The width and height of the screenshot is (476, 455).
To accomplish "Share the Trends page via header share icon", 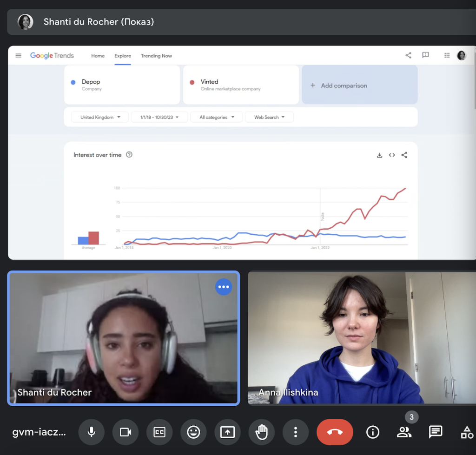I will click(x=408, y=55).
